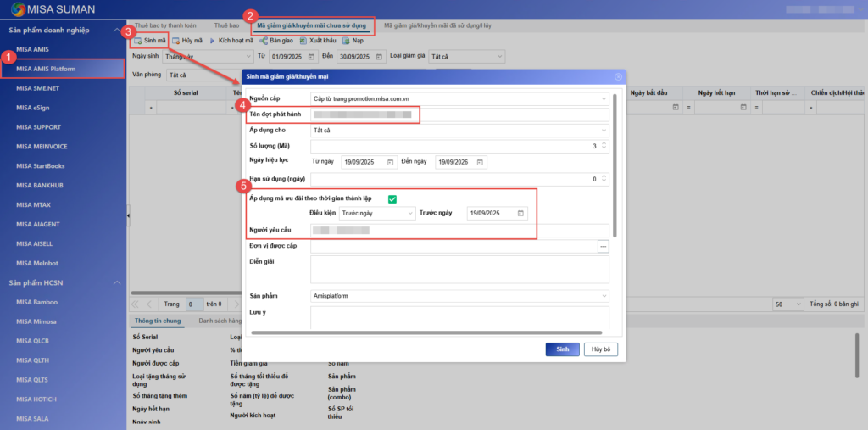The width and height of the screenshot is (868, 430).
Task: Increase Số lượng (Mã) with stepper
Action: 604,143
